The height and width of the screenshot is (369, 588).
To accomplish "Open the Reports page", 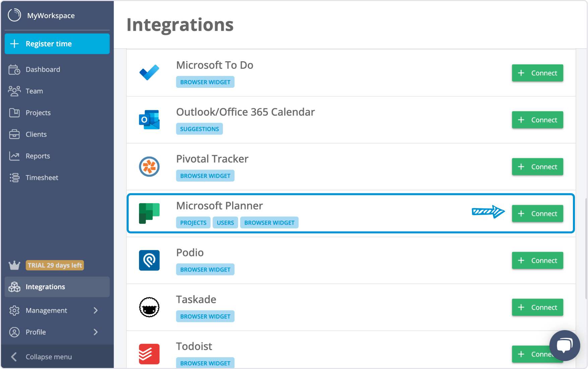I will pos(38,156).
